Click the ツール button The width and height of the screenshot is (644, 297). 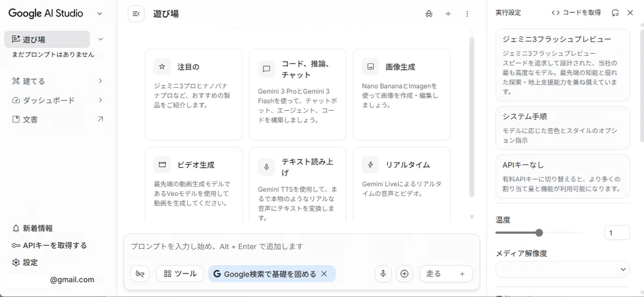pyautogui.click(x=180, y=274)
